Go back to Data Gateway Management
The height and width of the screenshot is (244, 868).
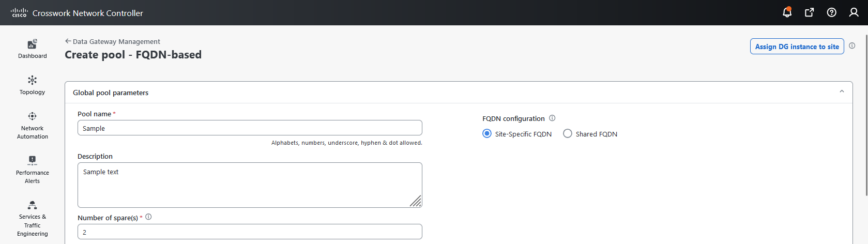click(112, 41)
